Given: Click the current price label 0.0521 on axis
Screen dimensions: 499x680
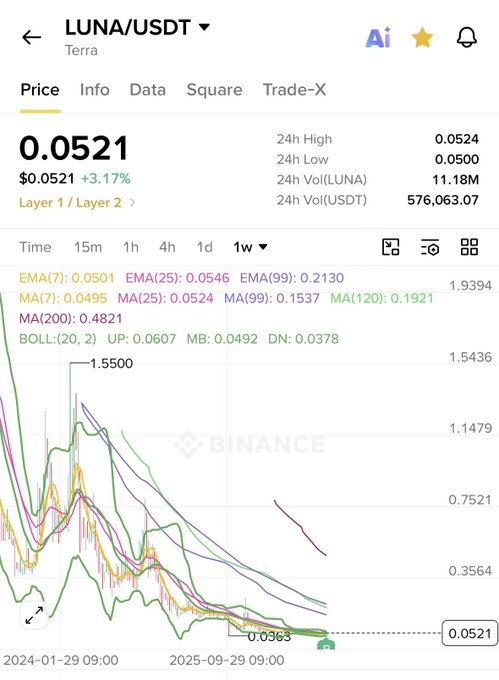Looking at the screenshot, I should (x=470, y=633).
